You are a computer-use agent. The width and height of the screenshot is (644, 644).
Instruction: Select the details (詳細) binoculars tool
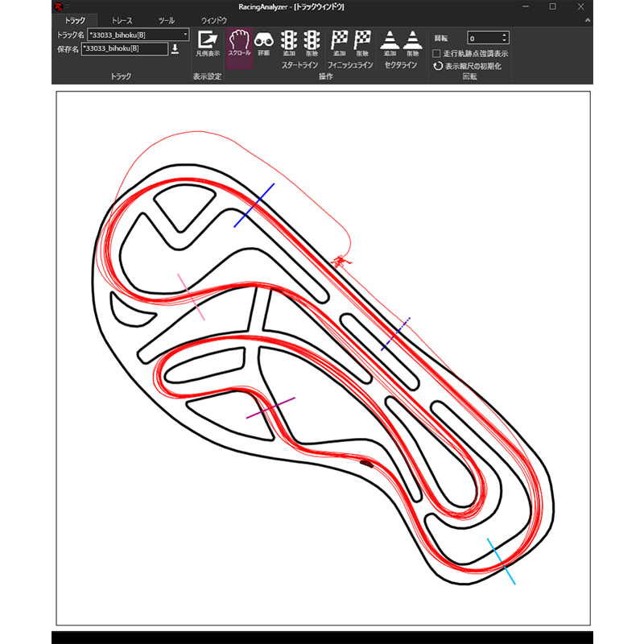pyautogui.click(x=263, y=42)
